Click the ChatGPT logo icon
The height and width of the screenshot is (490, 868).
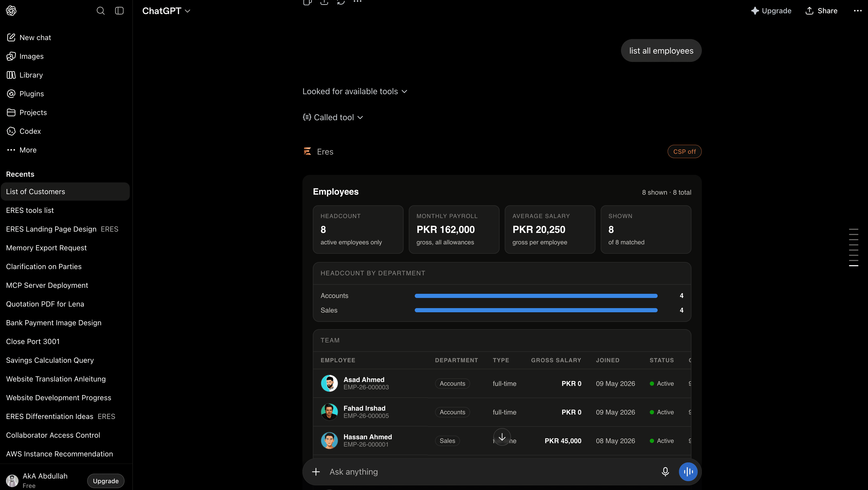tap(11, 11)
